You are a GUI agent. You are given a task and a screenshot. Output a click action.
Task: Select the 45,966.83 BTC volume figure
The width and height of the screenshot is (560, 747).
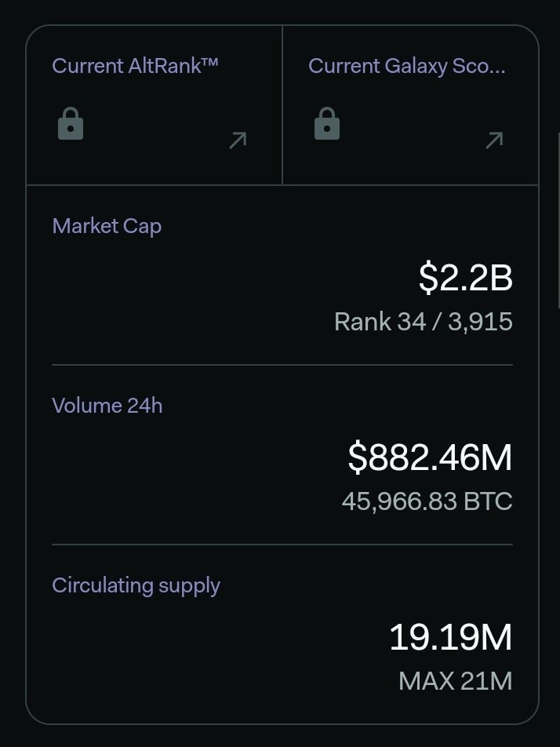point(427,501)
